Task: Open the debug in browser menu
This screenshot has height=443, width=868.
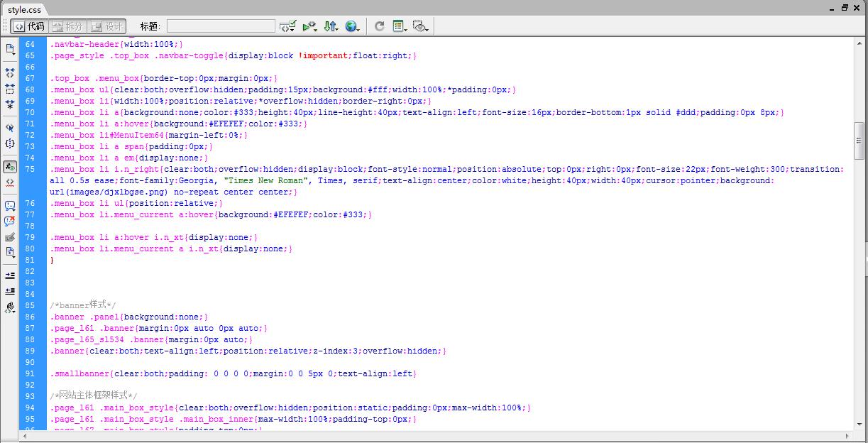Action: 309,26
